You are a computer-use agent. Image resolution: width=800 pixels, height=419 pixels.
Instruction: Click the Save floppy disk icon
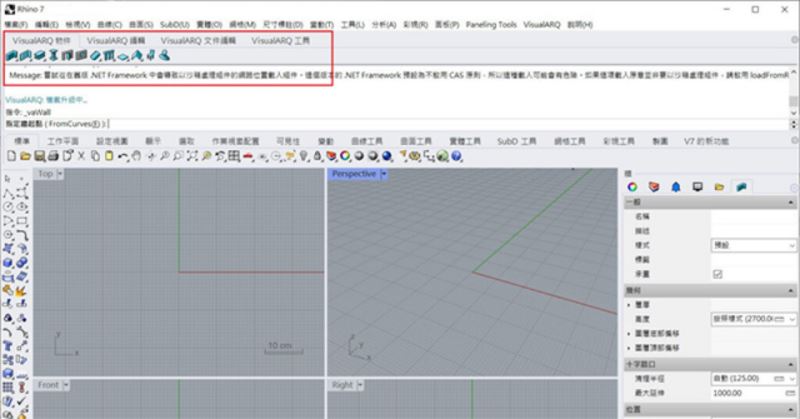39,156
